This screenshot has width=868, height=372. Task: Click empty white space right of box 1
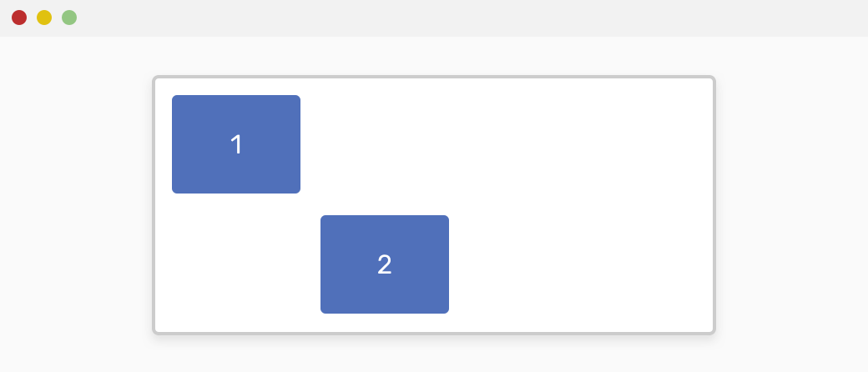[x=501, y=143]
